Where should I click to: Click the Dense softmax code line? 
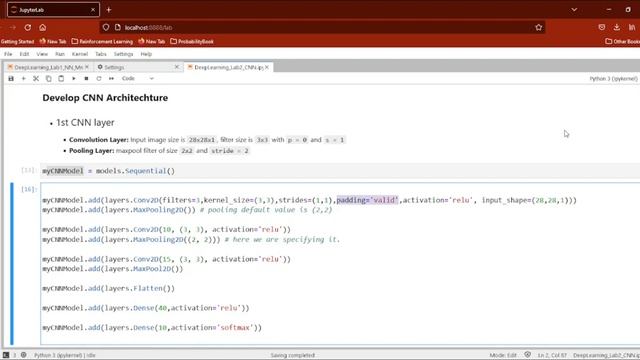point(152,328)
